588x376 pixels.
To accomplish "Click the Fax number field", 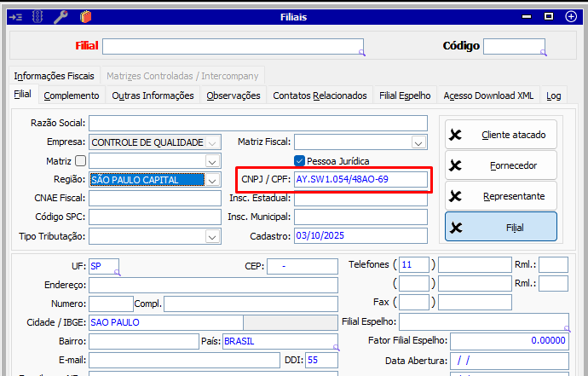I will (x=475, y=303).
